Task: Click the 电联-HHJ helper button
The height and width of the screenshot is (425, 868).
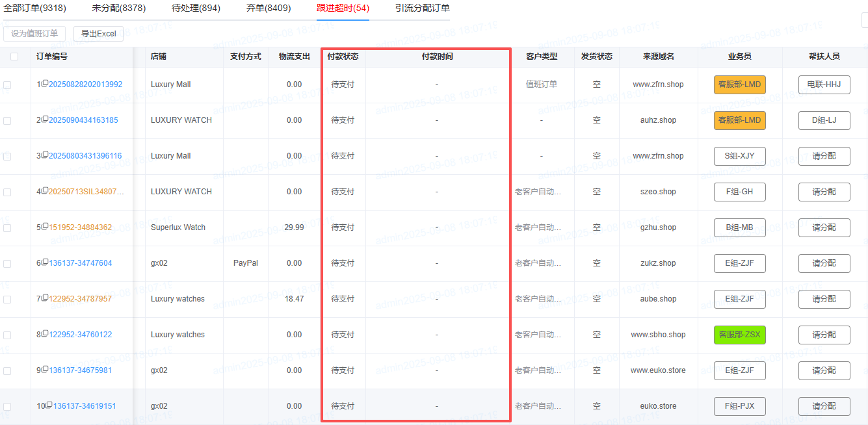Action: pos(824,84)
